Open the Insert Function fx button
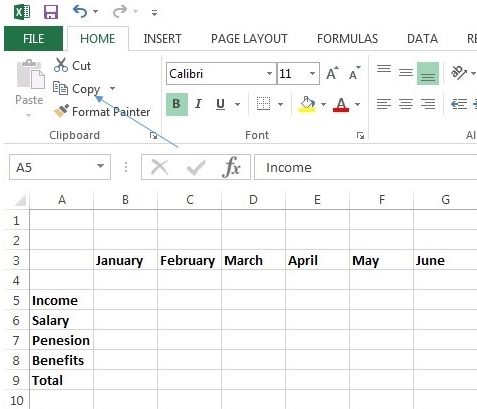The width and height of the screenshot is (477, 409). point(231,167)
